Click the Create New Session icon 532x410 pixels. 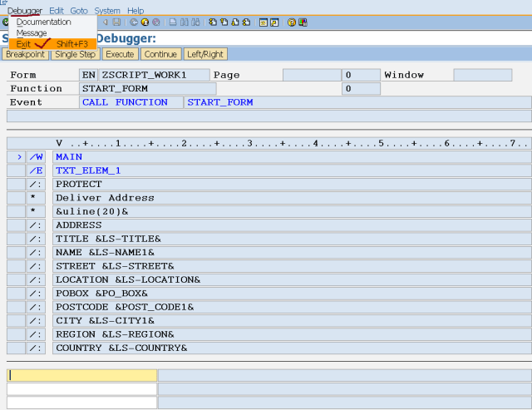click(x=264, y=22)
